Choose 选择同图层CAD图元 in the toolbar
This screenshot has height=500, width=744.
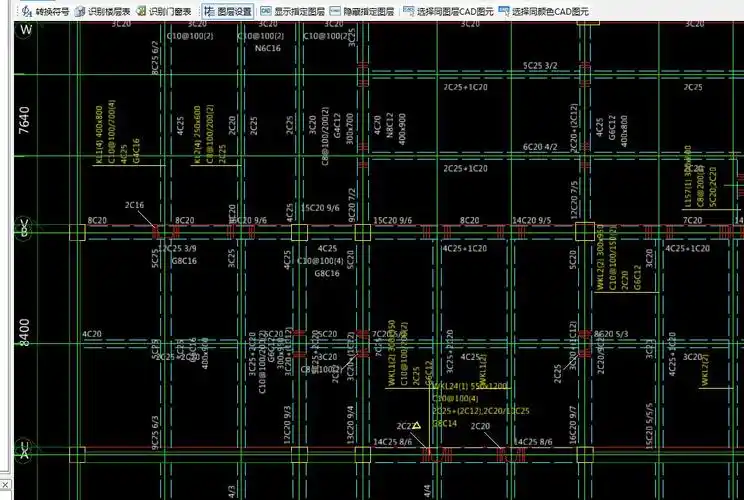tap(449, 11)
